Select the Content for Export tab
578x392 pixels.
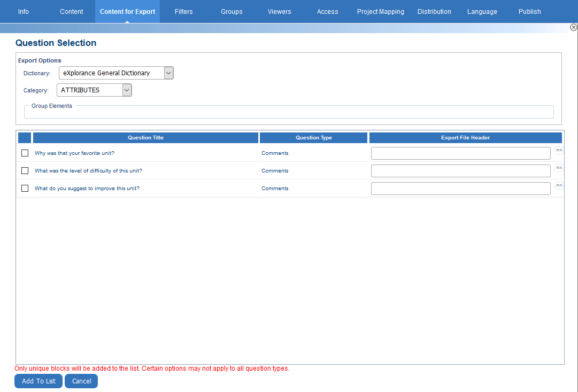128,11
